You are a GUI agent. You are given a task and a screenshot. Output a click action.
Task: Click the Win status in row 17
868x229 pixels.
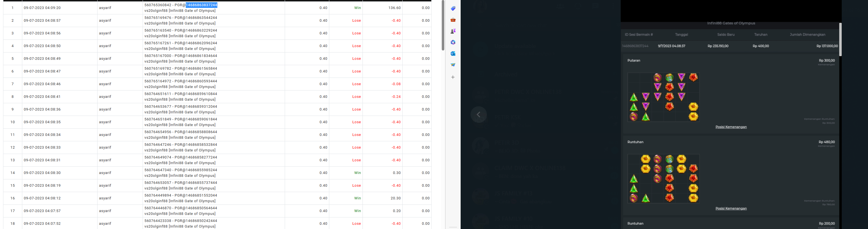point(357,211)
